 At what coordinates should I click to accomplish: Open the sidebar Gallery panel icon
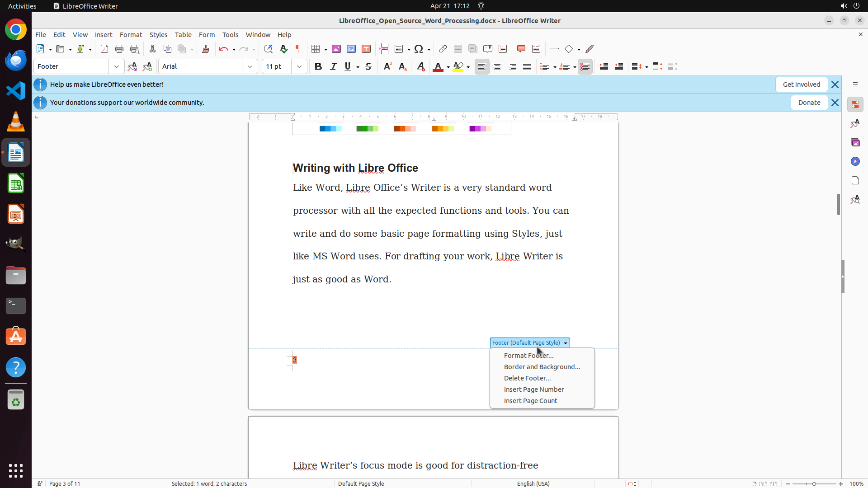pyautogui.click(x=855, y=142)
